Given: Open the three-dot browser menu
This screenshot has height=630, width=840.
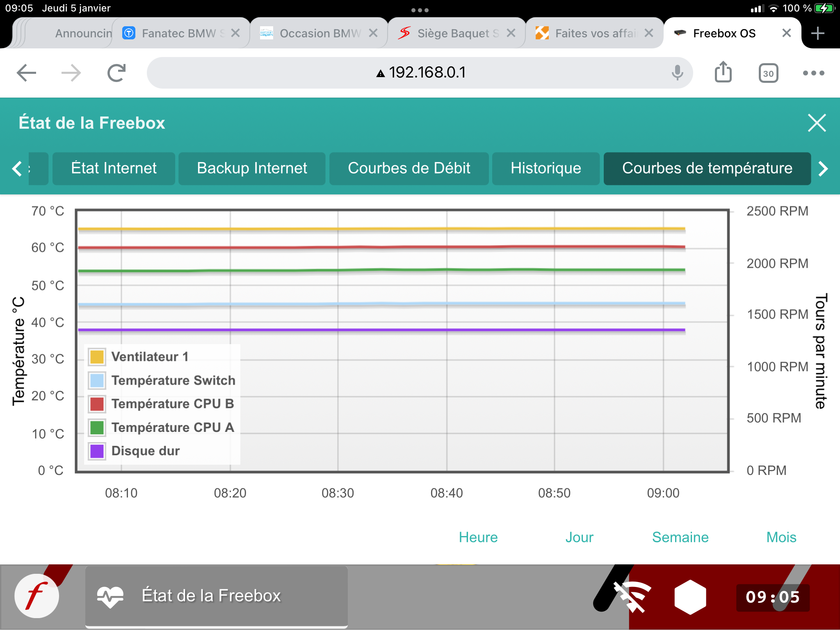Looking at the screenshot, I should (813, 73).
